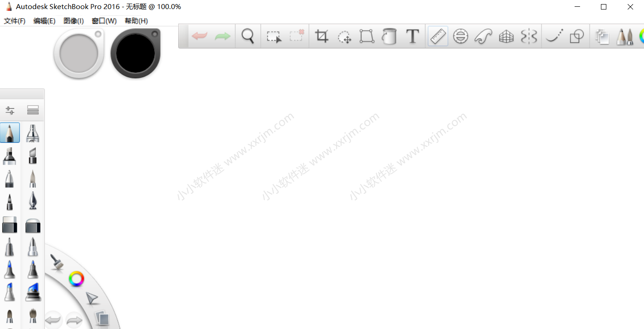Open Brush Library stacked-lines icon
The image size is (644, 329).
tap(33, 110)
